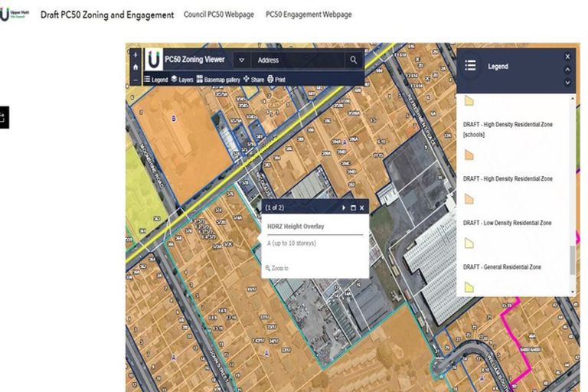Zoom in on the map
588x392 pixels.
(x=135, y=55)
